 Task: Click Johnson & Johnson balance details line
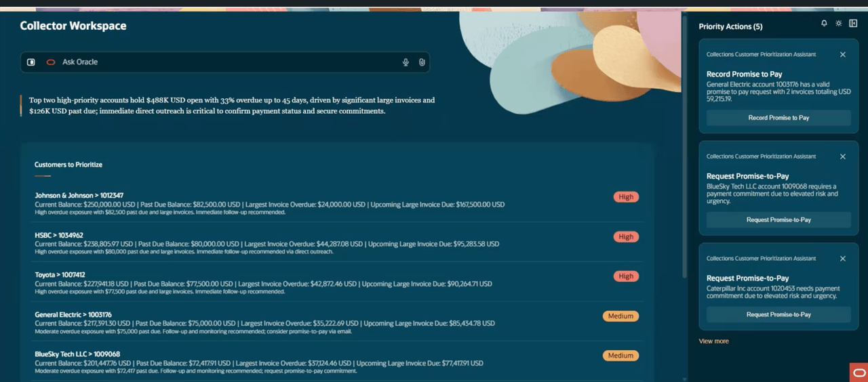[269, 205]
